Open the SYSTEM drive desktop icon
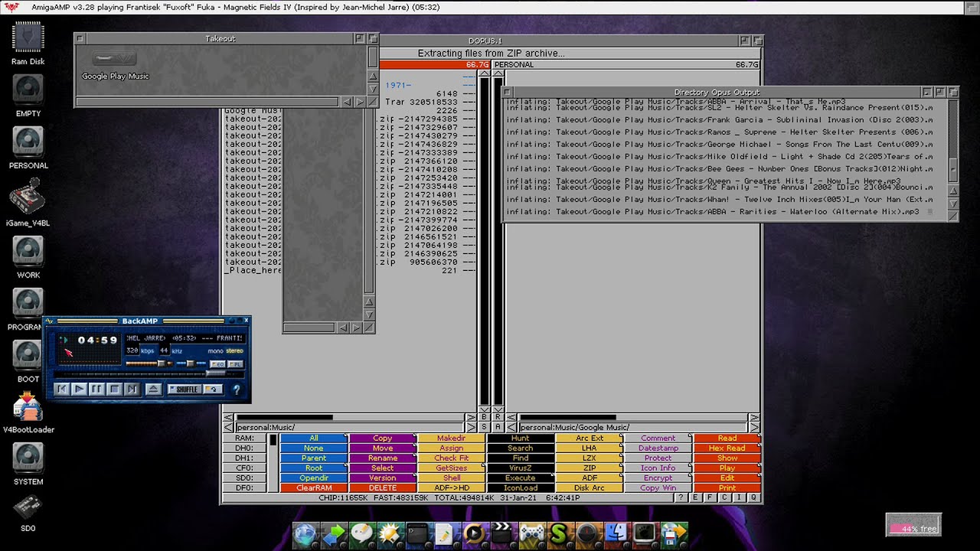Viewport: 980px width, 551px height. click(x=28, y=458)
